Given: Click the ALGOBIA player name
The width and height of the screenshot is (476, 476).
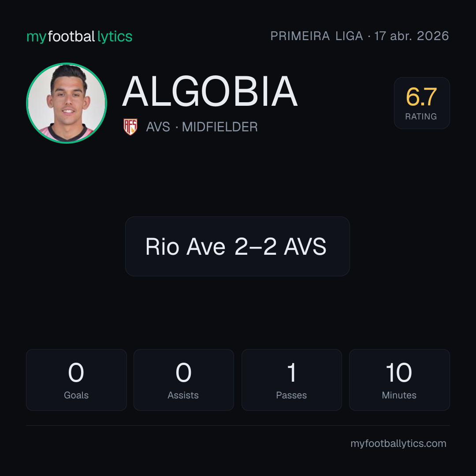Looking at the screenshot, I should pos(210,91).
